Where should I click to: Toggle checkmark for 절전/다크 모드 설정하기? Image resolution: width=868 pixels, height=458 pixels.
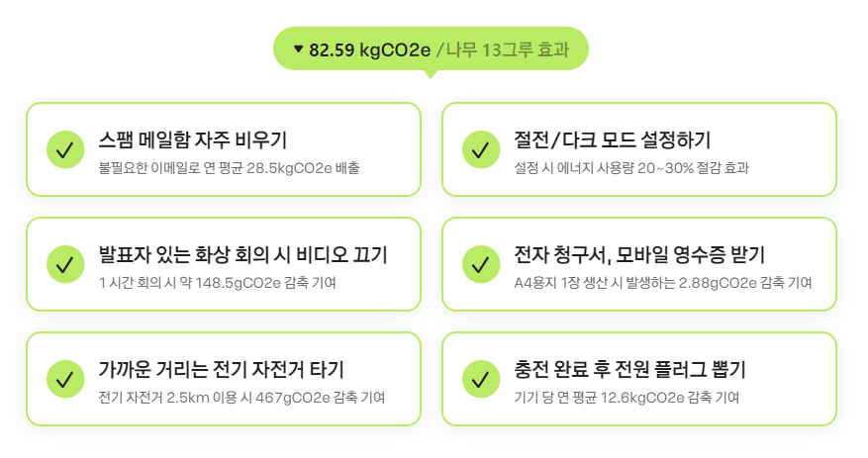pyautogui.click(x=481, y=149)
